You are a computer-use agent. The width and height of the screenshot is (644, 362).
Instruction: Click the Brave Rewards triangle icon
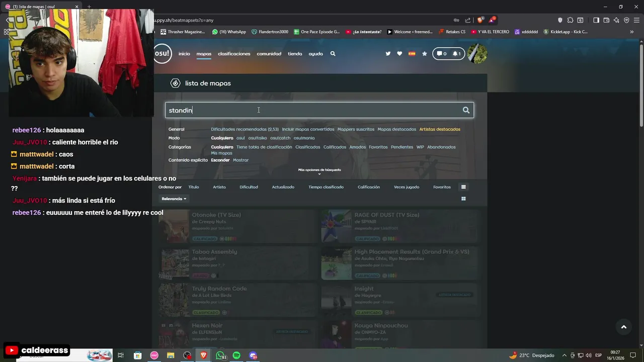coord(492,20)
